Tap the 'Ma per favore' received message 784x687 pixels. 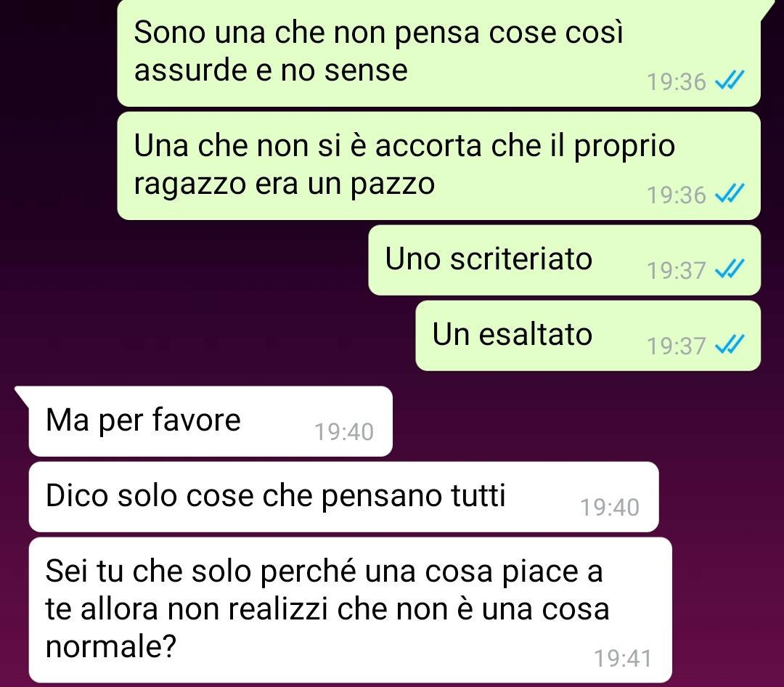(x=211, y=421)
